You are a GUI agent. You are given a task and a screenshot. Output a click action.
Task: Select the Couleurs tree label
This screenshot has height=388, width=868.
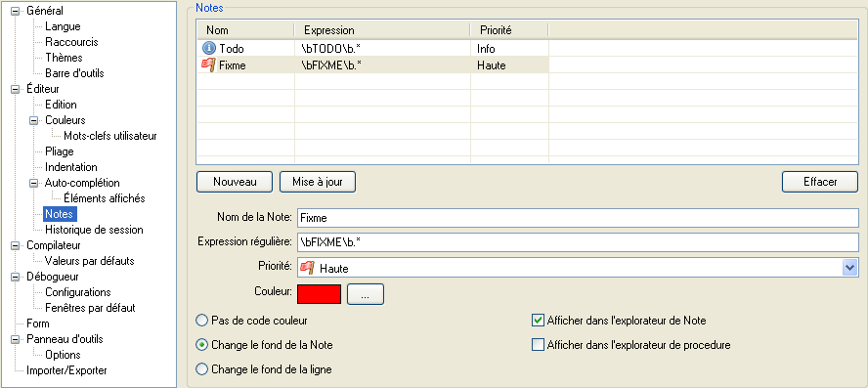(65, 120)
